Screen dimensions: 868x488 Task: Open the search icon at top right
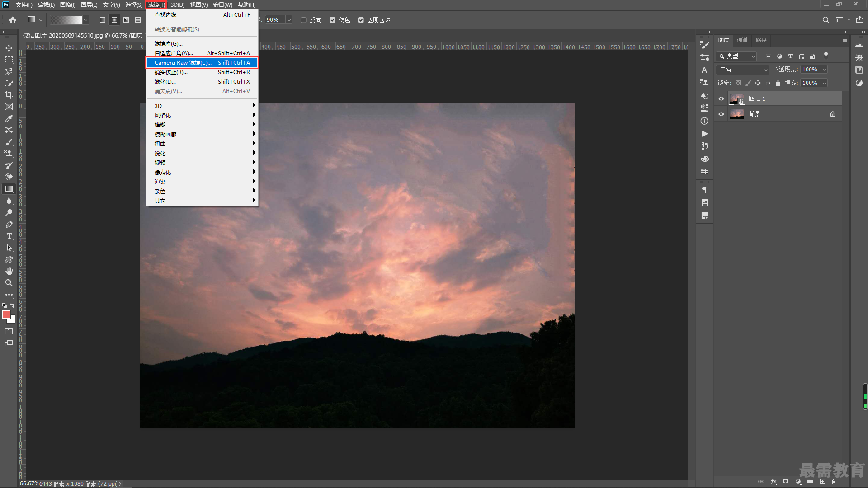(826, 20)
